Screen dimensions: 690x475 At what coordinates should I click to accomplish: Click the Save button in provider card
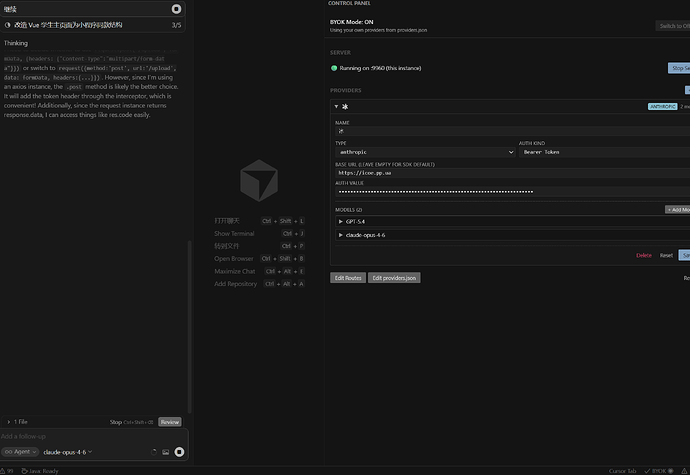click(684, 255)
